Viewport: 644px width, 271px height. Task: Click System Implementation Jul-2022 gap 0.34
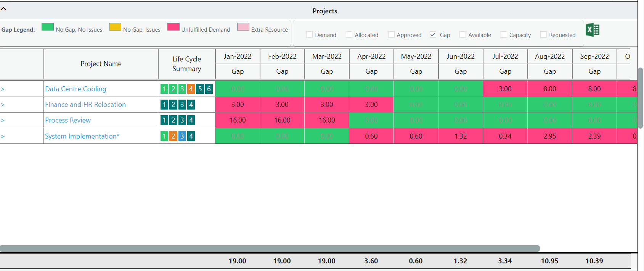pos(505,136)
